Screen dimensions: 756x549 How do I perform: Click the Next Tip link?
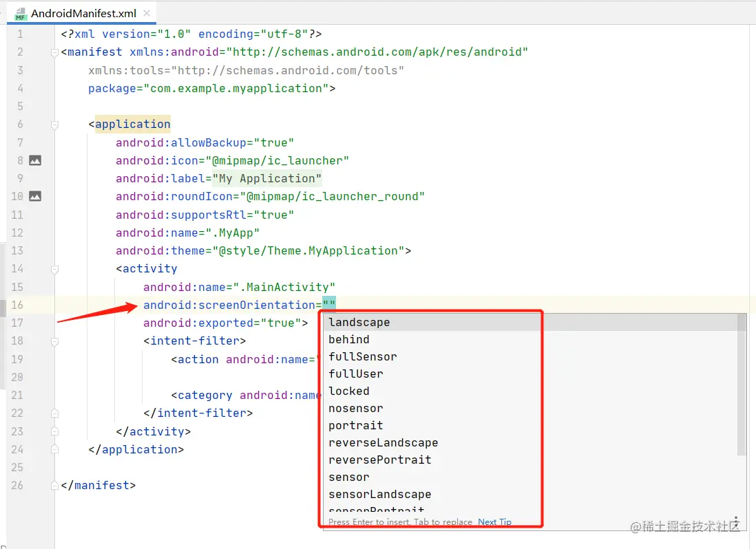(494, 522)
